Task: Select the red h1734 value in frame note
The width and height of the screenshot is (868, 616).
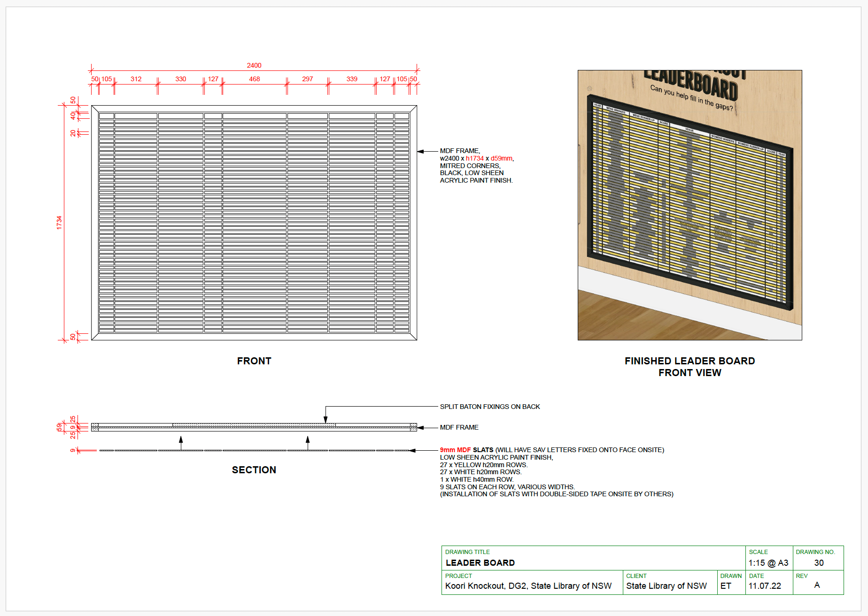Action: (474, 158)
